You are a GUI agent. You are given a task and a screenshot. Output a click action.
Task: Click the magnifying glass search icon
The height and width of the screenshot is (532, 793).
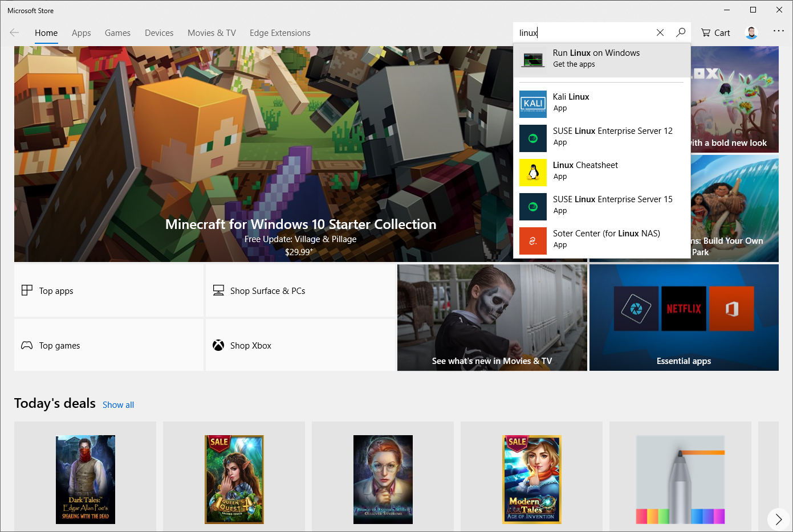click(x=681, y=32)
